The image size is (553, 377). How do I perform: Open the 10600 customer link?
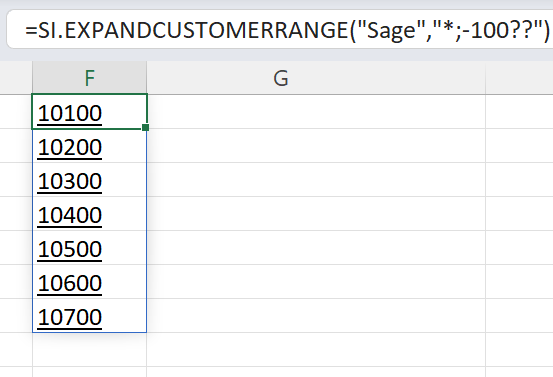[70, 283]
